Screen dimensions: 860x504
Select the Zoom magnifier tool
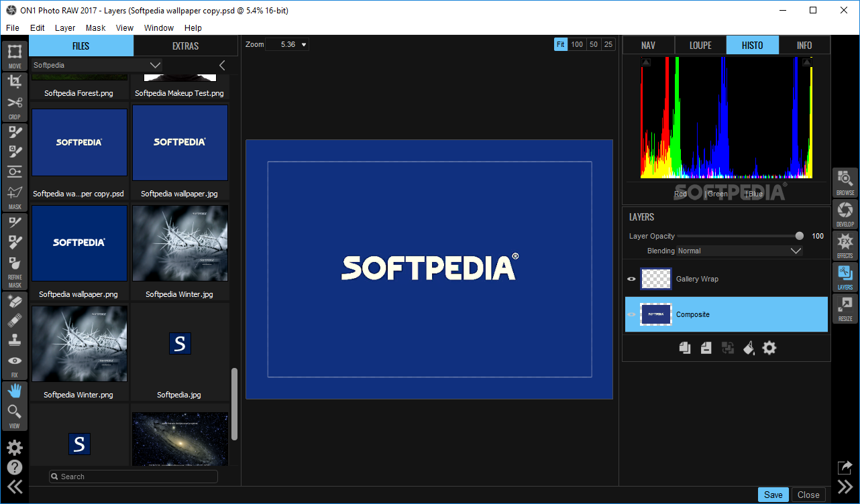15,411
